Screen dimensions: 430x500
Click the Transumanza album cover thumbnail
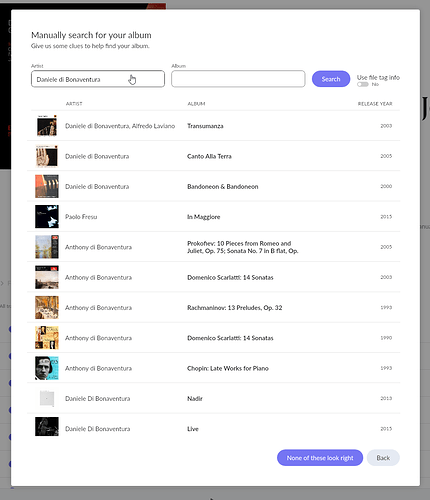click(x=47, y=126)
